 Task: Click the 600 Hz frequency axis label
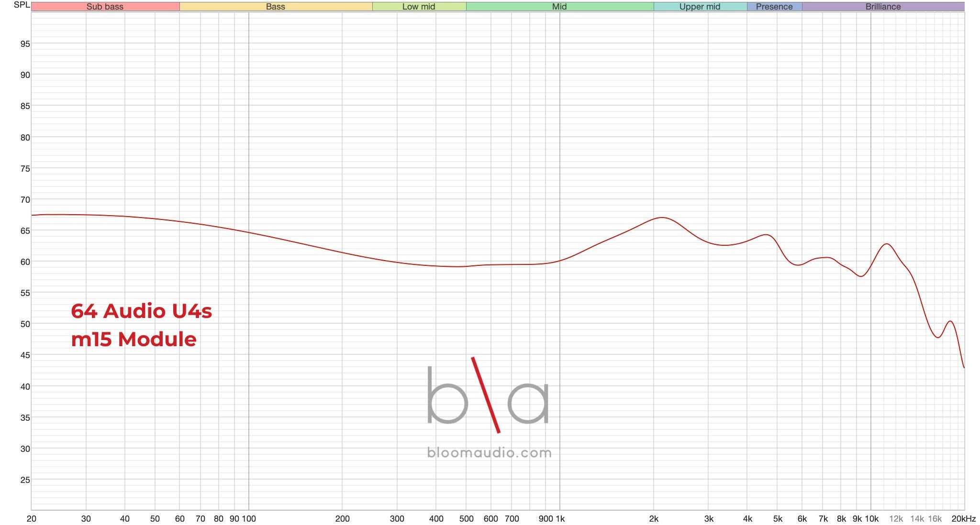click(491, 519)
